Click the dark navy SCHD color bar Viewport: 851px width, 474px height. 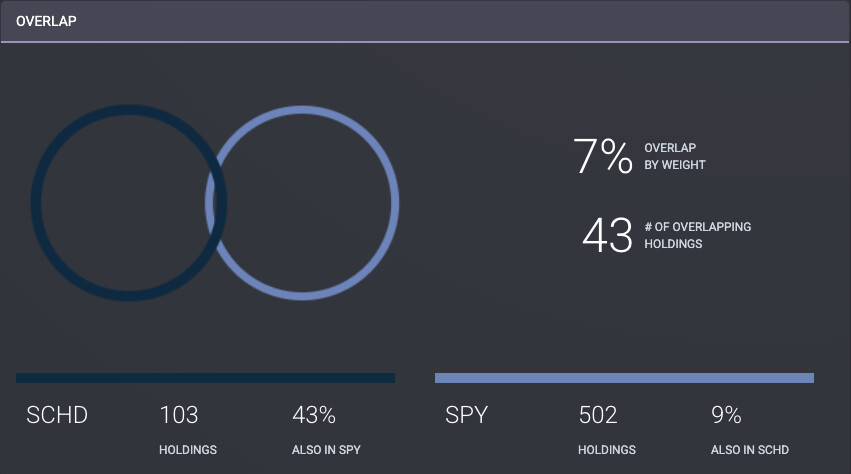pyautogui.click(x=205, y=378)
